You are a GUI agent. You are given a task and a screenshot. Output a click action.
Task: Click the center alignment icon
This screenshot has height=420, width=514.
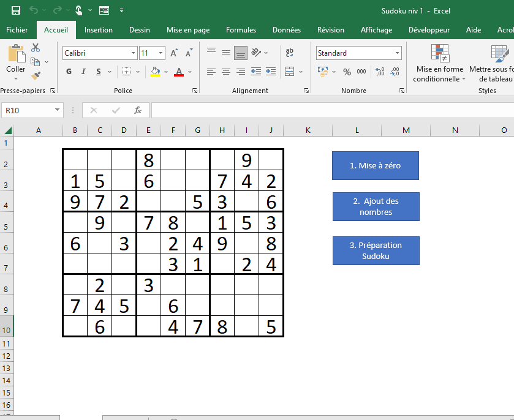pyautogui.click(x=225, y=72)
